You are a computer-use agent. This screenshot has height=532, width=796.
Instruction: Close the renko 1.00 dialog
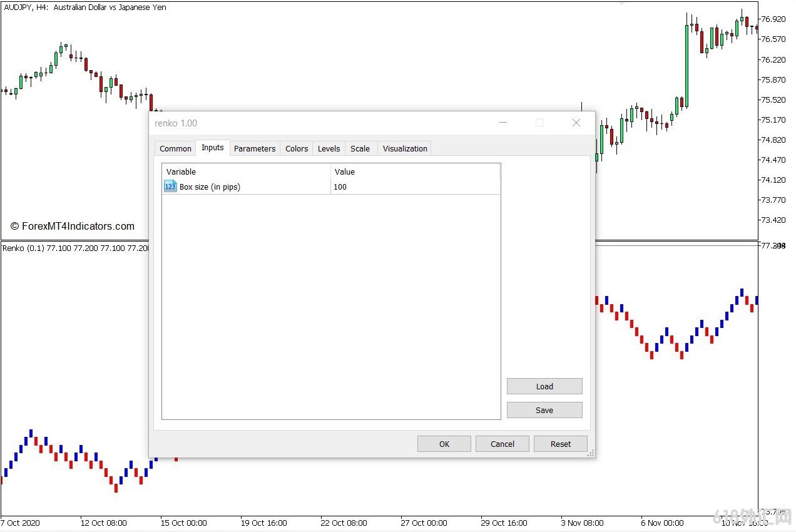click(576, 123)
